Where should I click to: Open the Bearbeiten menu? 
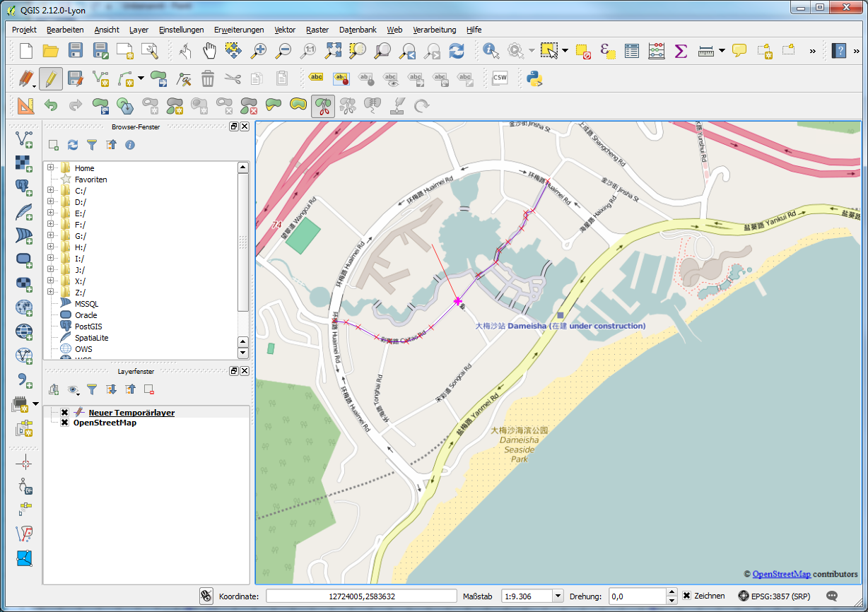click(65, 30)
